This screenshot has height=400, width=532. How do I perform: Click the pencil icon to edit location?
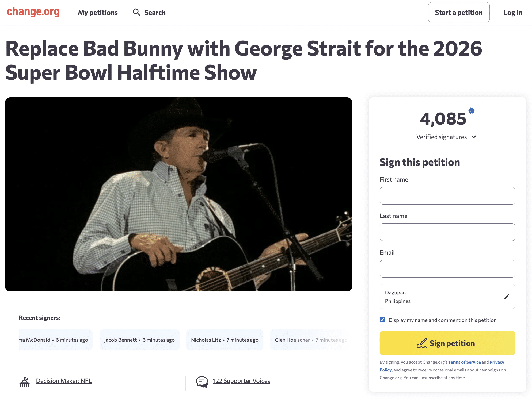(x=507, y=297)
